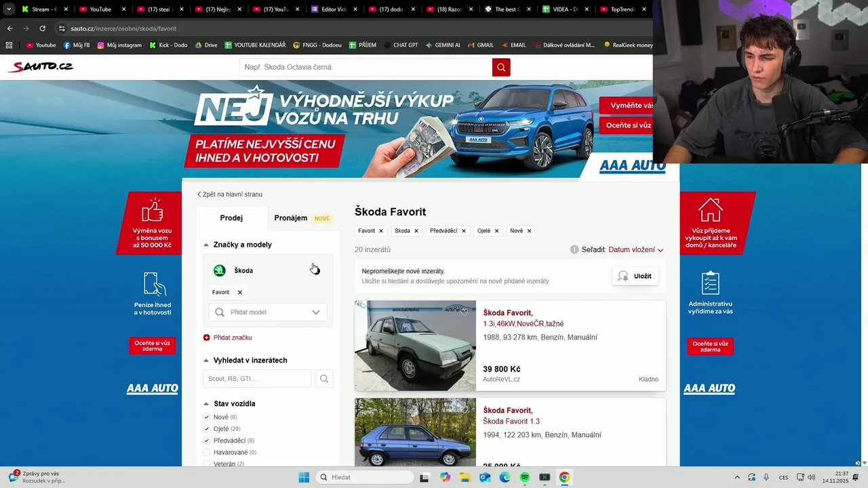Open the browser apps grid icon
Image resolution: width=868 pixels, height=488 pixels.
coord(9,45)
